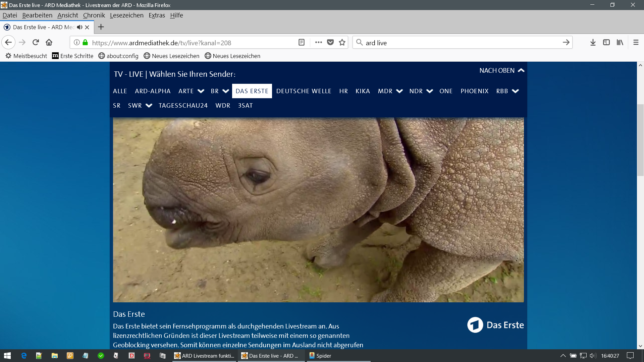Screen dimensions: 644x362
Task: Open the library bookshelf icon
Action: click(x=620, y=42)
